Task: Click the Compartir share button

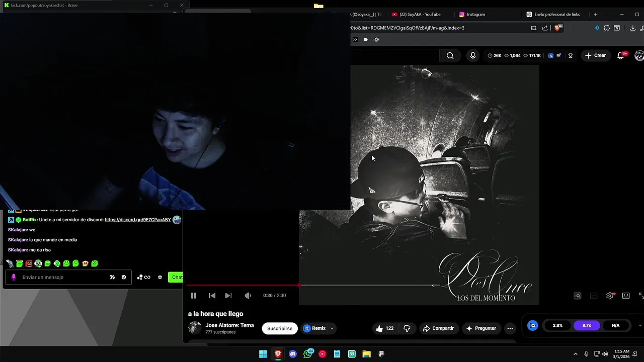Action: click(438, 328)
